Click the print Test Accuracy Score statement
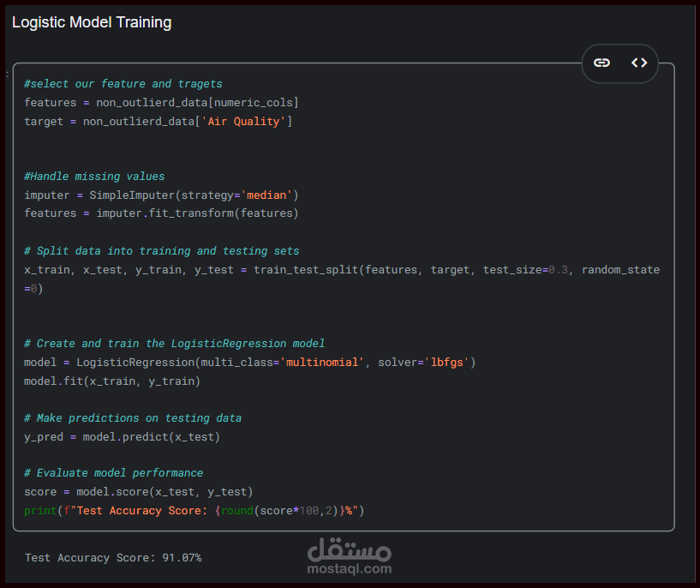 coord(194,511)
